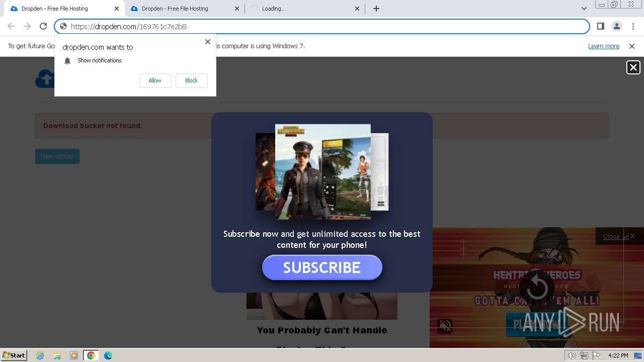This screenshot has height=362, width=644.
Task: Click the tray volume speaker icon
Action: pos(572,355)
